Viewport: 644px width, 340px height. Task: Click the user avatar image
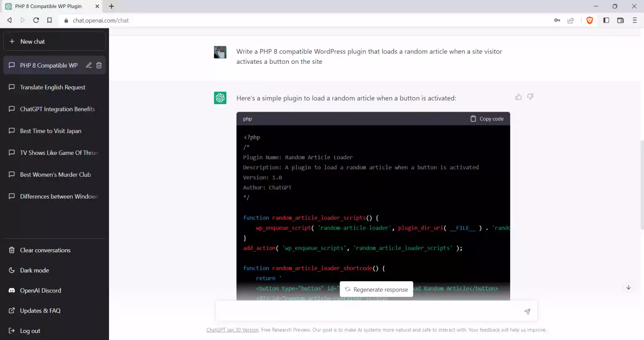coord(220,52)
